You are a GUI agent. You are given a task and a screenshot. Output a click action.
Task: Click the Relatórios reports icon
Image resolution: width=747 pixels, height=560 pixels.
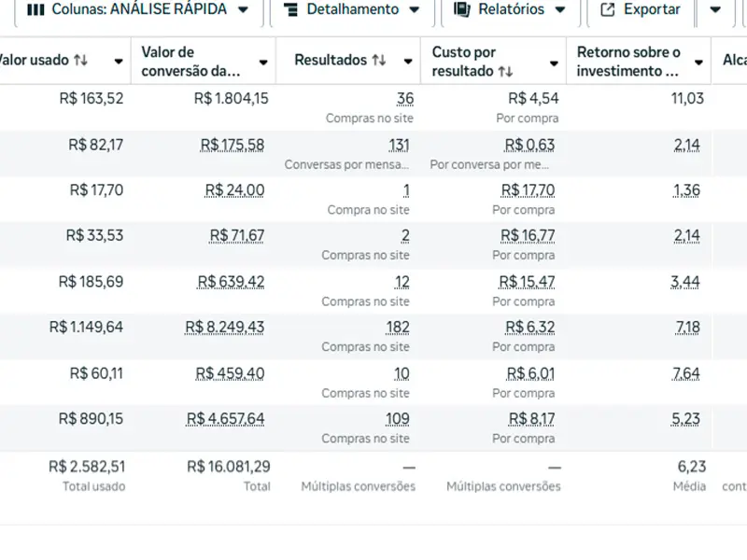click(461, 9)
